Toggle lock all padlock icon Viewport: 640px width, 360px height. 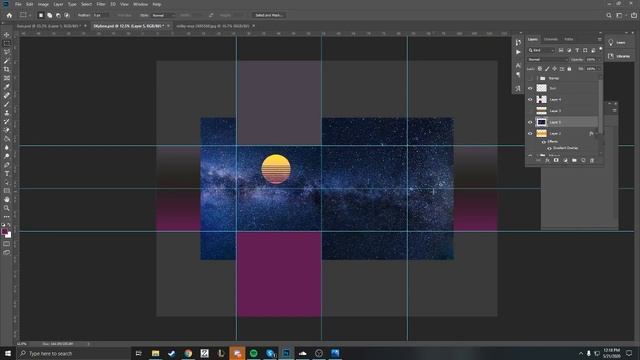click(569, 69)
